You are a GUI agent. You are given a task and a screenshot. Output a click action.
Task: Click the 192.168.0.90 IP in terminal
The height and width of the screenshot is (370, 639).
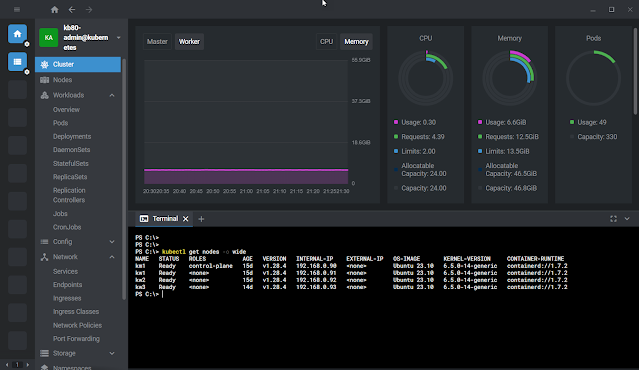click(x=316, y=266)
